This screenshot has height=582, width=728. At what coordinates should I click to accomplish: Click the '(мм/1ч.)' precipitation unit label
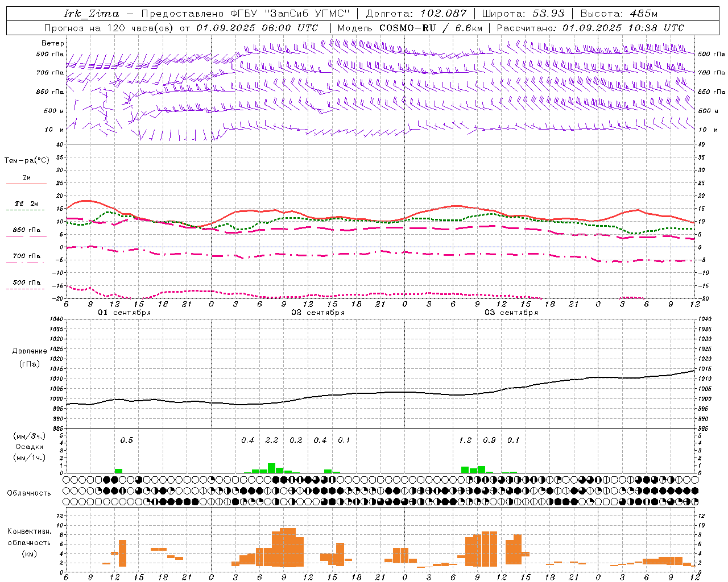click(30, 458)
